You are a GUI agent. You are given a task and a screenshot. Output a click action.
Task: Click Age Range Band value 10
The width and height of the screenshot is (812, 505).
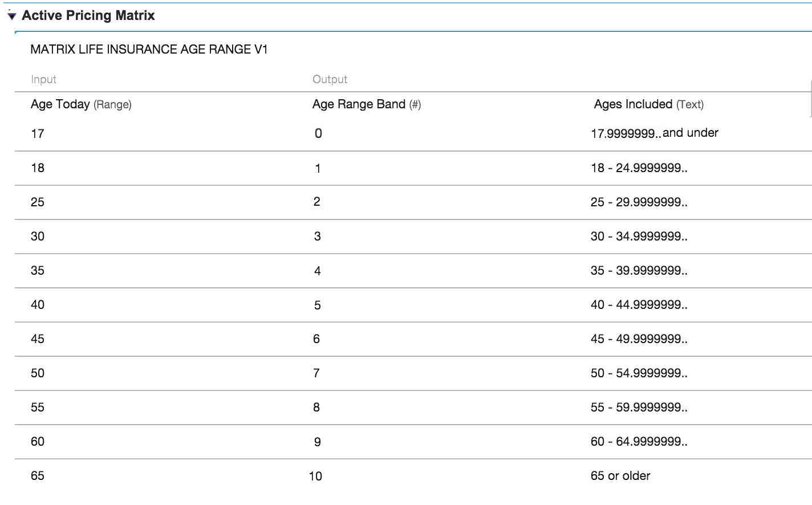pyautogui.click(x=315, y=476)
